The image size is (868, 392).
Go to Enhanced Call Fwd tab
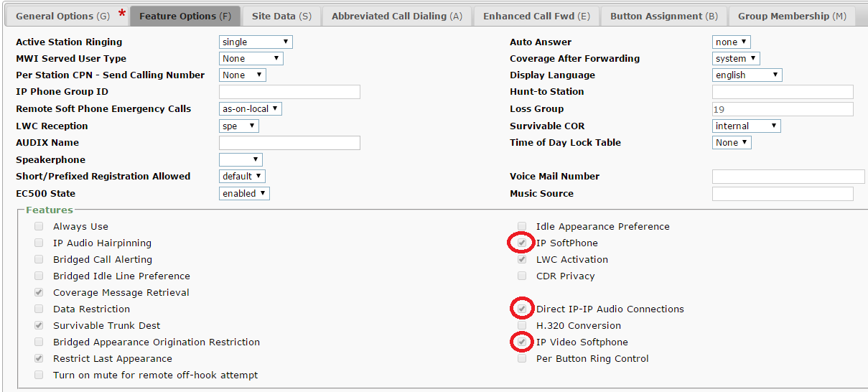[536, 16]
